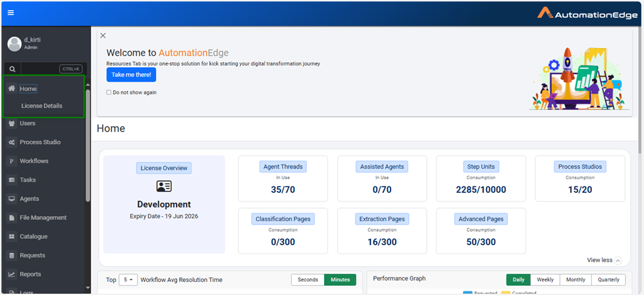
Task: Click License Overview label
Action: click(164, 168)
